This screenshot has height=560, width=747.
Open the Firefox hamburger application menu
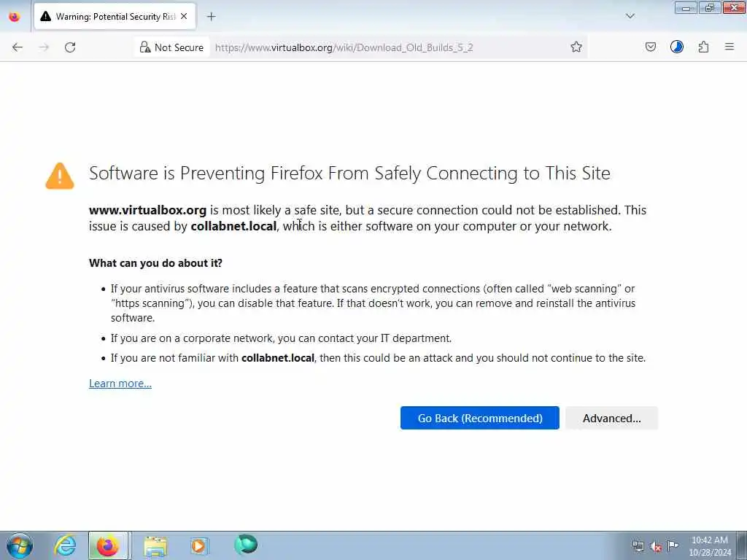729,47
